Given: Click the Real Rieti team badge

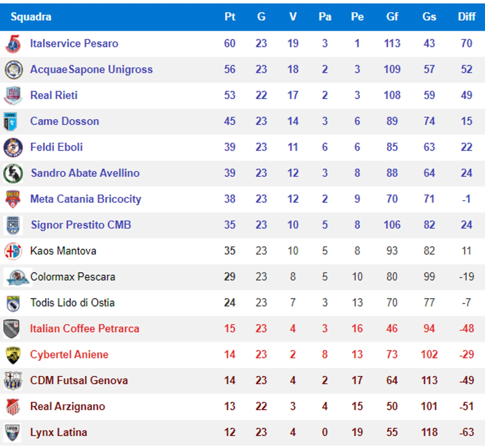Looking at the screenshot, I should [x=13, y=95].
